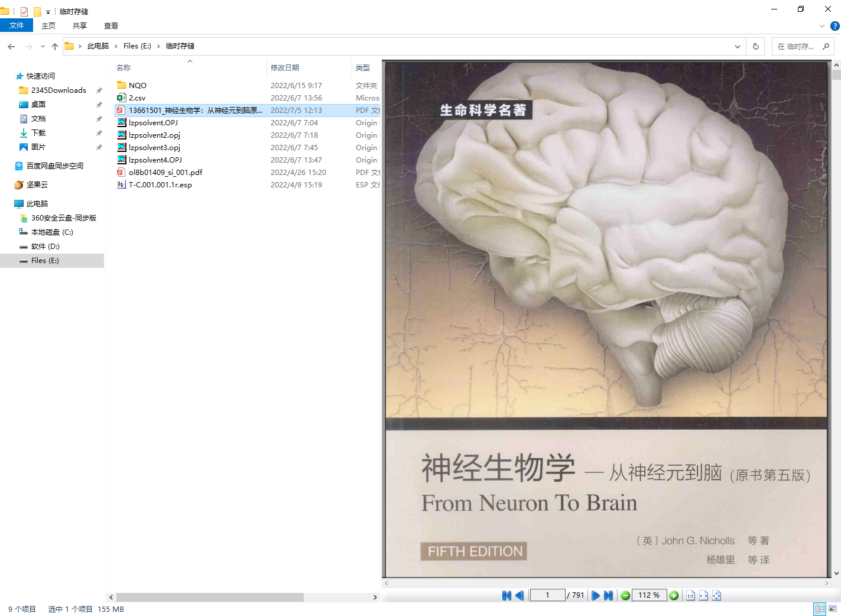Expand the ribbon with the chevron arrow

(x=821, y=26)
